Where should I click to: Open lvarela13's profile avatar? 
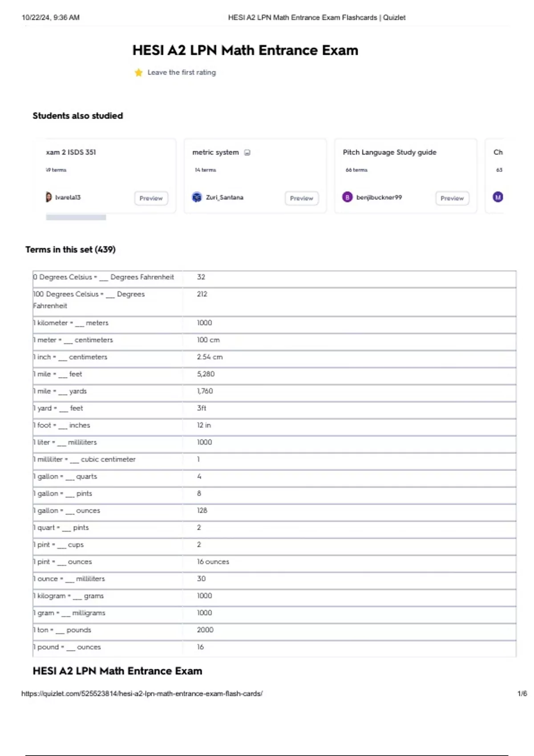click(49, 197)
